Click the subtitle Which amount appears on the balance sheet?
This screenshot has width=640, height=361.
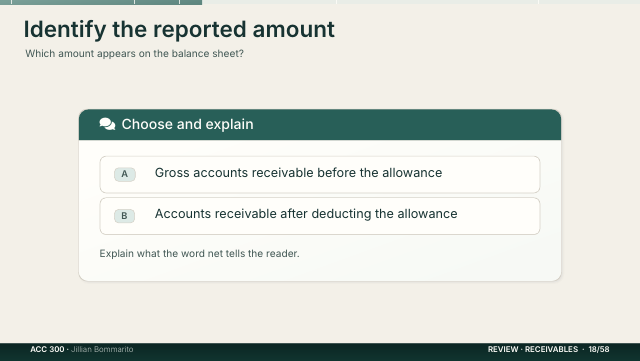134,53
